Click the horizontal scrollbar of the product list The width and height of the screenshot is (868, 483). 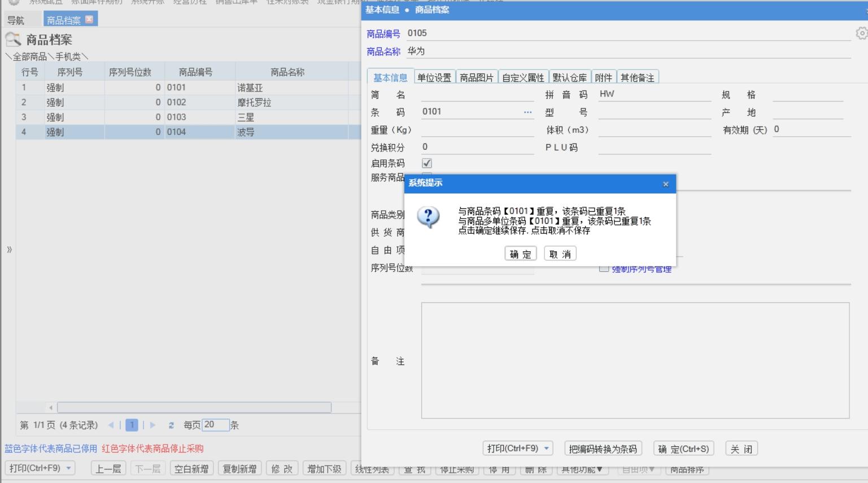coord(194,407)
